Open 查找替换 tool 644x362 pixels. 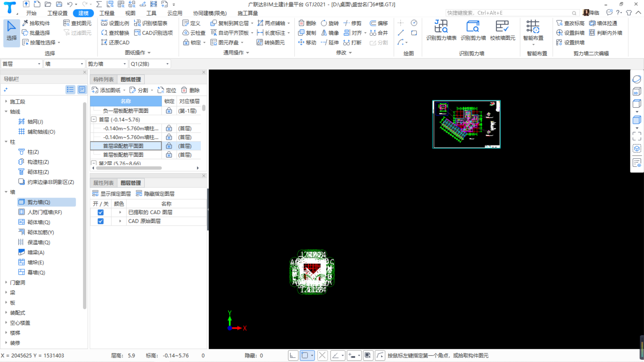[x=115, y=33]
